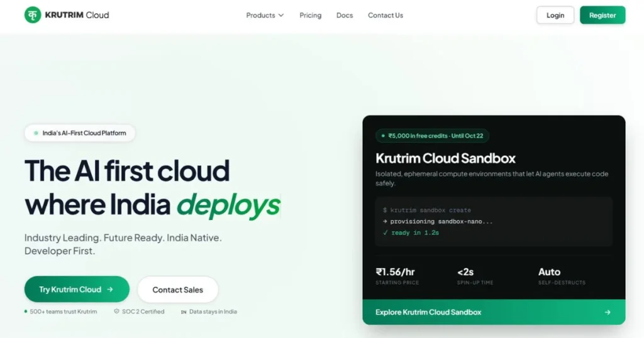This screenshot has width=644, height=338.
Task: Click the Contact Sales button
Action: point(177,290)
